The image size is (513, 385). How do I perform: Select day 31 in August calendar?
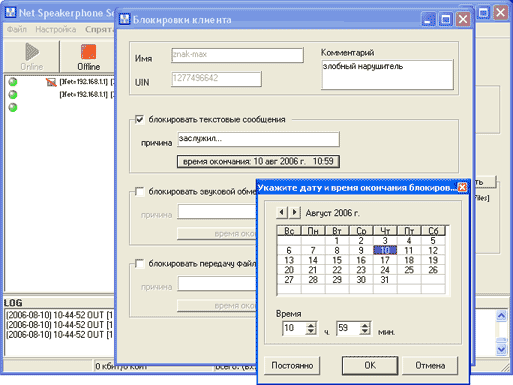click(x=385, y=280)
